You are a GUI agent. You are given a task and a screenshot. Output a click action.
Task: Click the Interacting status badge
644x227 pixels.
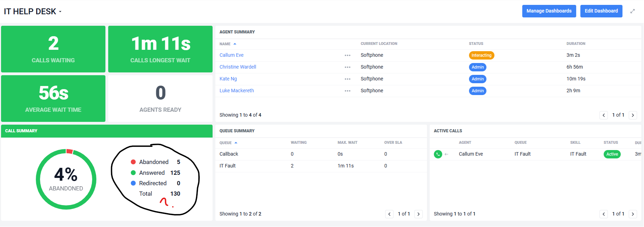click(481, 55)
